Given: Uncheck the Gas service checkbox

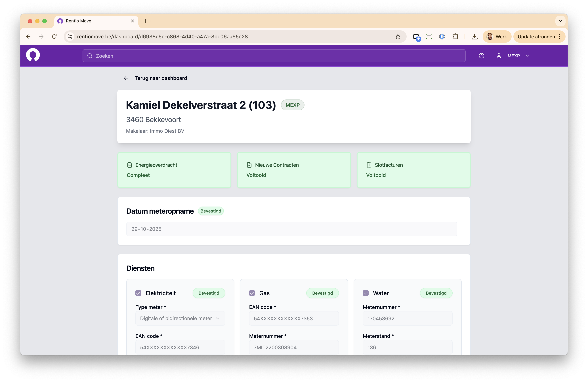Looking at the screenshot, I should (252, 293).
